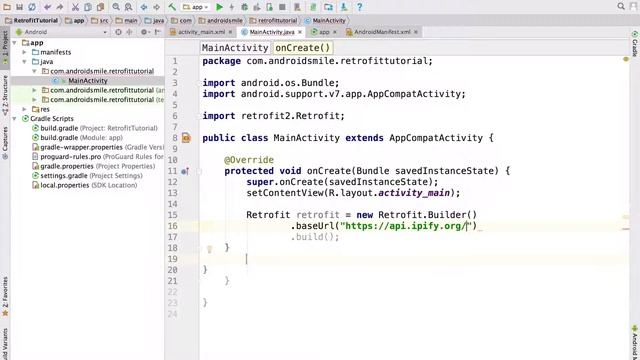Toggle the Captures tool window tab

pos(5,142)
